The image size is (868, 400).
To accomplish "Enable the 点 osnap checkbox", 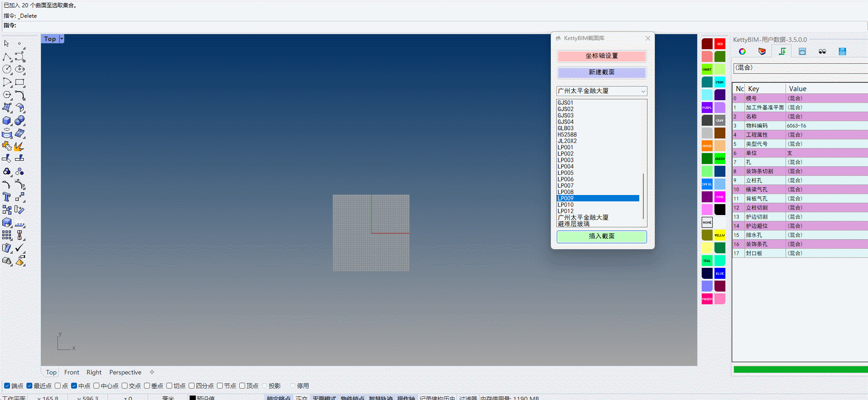I will 57,386.
